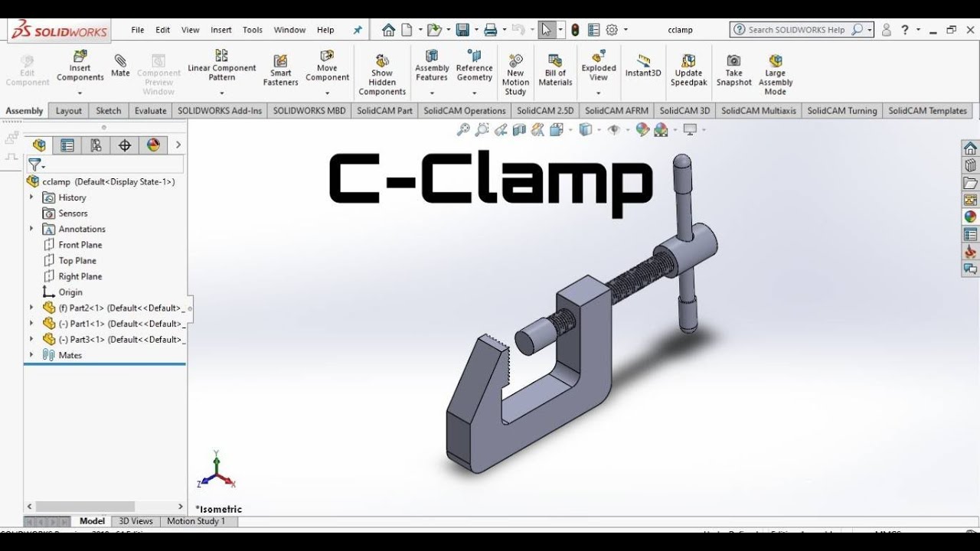The width and height of the screenshot is (980, 551).
Task: Open the options gear dropdown arrow
Action: 626,30
